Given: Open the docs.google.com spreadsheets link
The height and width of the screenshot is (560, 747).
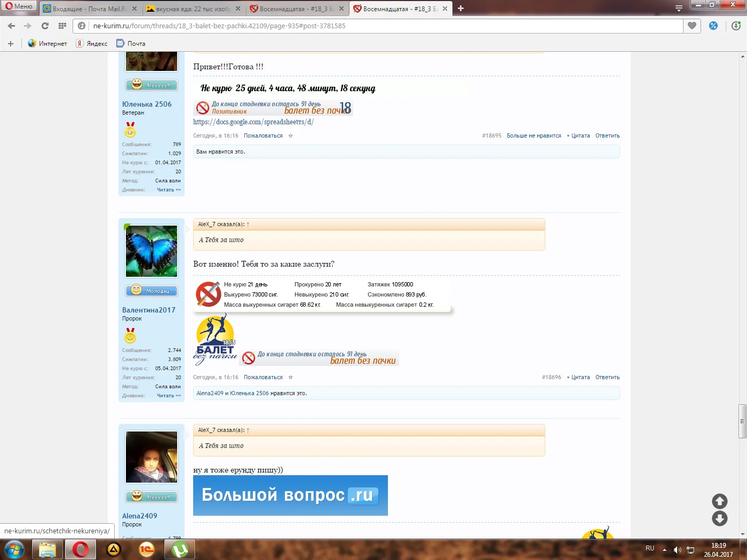Looking at the screenshot, I should coord(253,122).
